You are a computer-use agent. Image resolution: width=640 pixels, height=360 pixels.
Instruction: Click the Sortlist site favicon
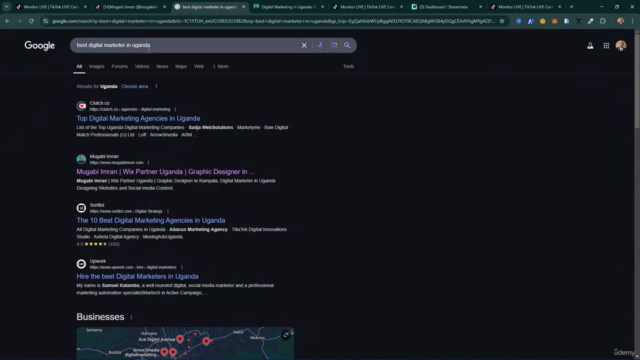point(81,208)
